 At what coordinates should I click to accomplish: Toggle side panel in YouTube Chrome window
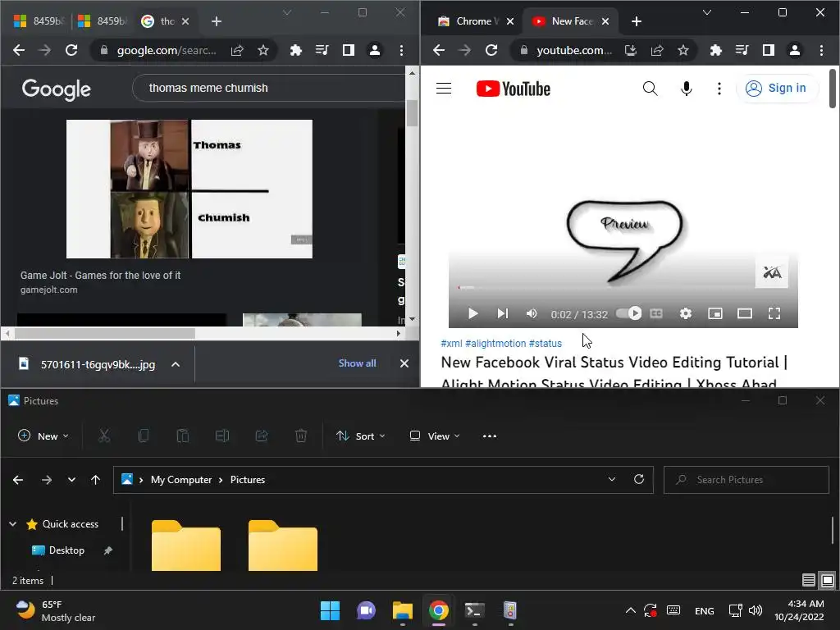[768, 50]
